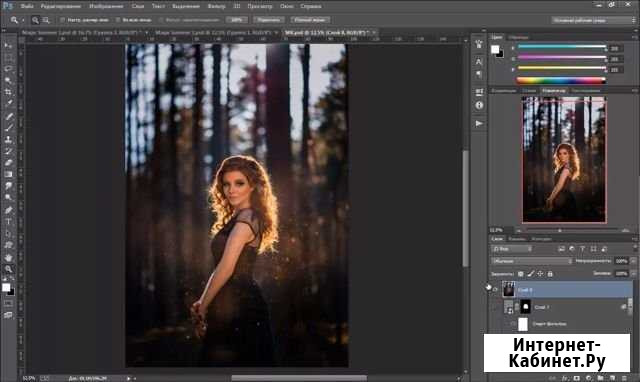Select the Lasso tool
The width and height of the screenshot is (640, 382).
tap(8, 69)
